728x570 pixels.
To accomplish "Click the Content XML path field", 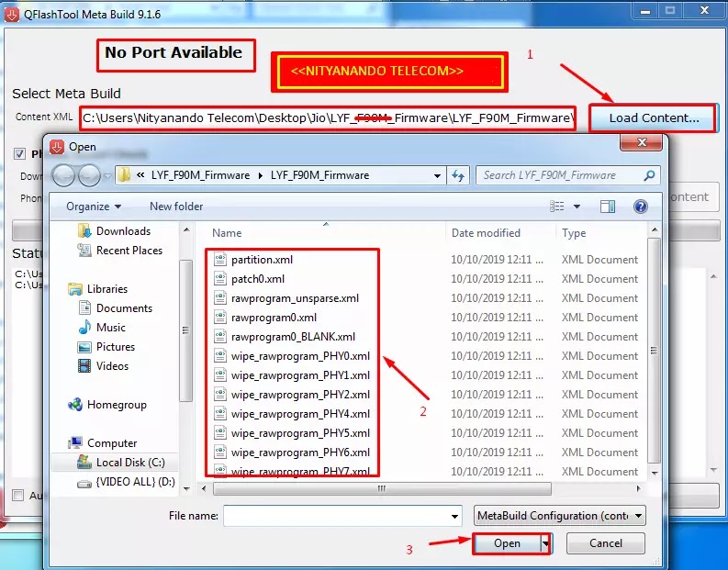I will (328, 117).
